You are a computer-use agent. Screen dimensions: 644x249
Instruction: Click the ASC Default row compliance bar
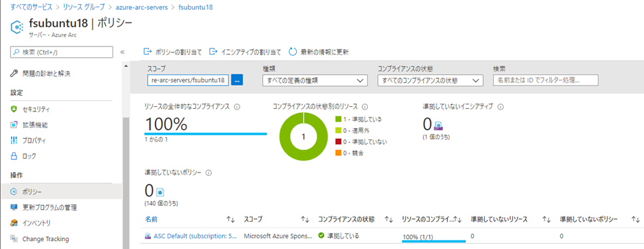(x=434, y=241)
